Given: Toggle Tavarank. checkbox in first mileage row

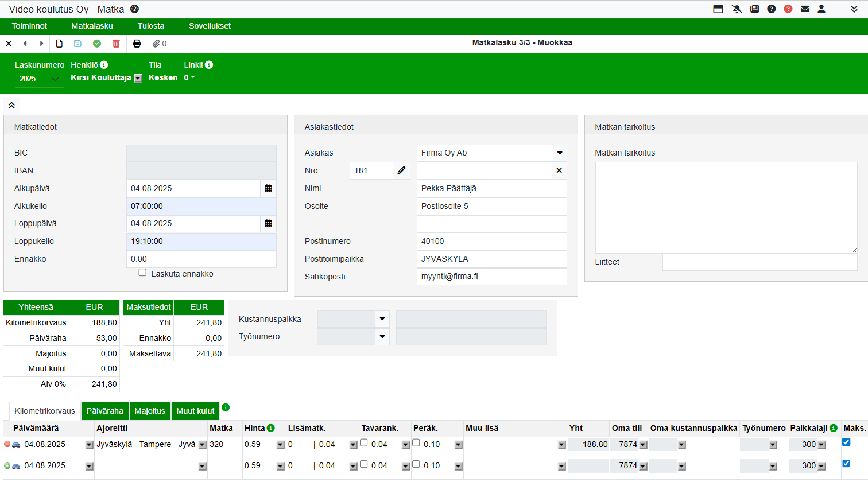Looking at the screenshot, I should [364, 442].
